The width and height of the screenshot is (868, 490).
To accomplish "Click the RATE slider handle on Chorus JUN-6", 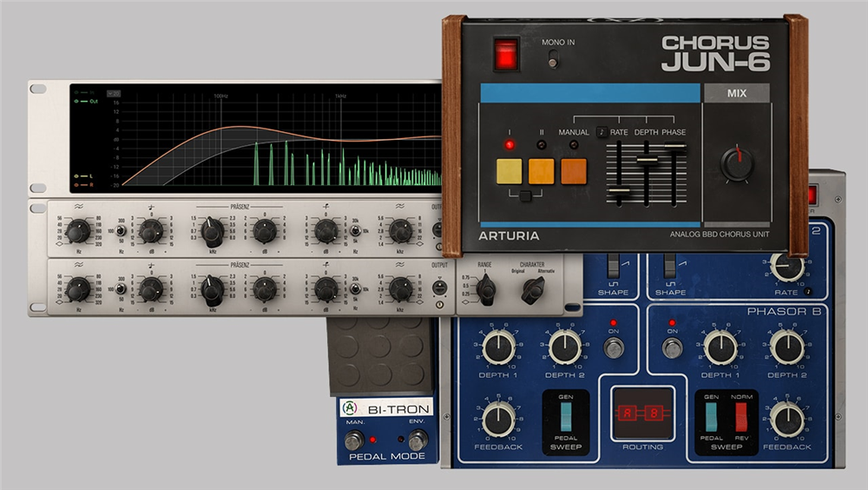I will 618,190.
